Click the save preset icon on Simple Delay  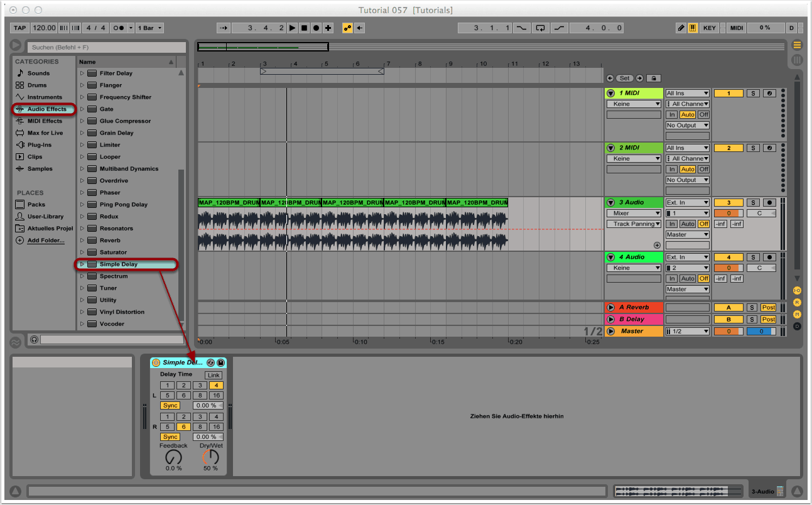(x=221, y=362)
